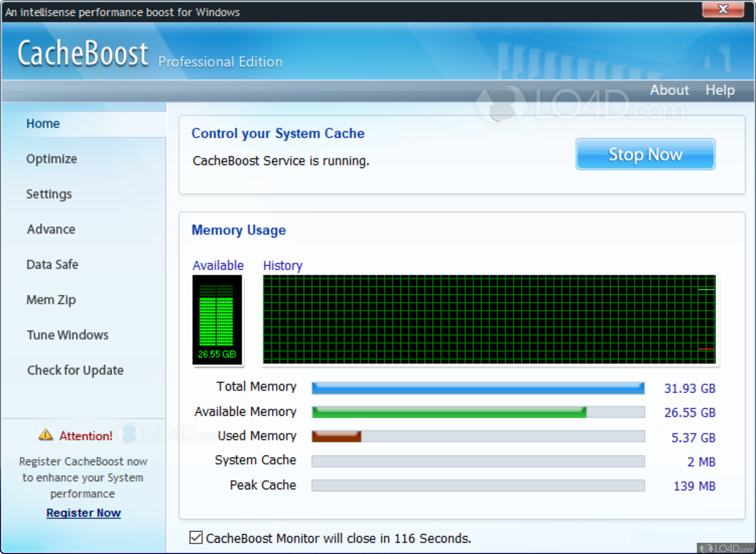Click the System Cache bar

[478, 461]
